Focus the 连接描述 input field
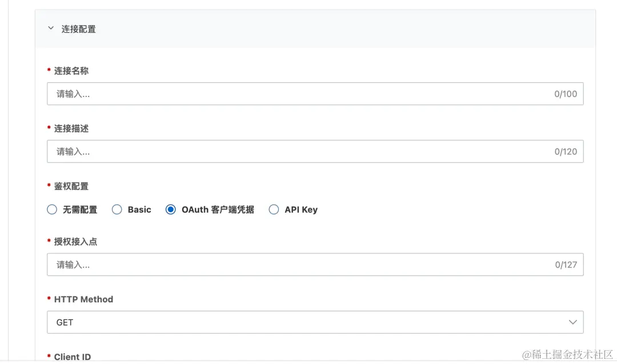 pos(315,151)
